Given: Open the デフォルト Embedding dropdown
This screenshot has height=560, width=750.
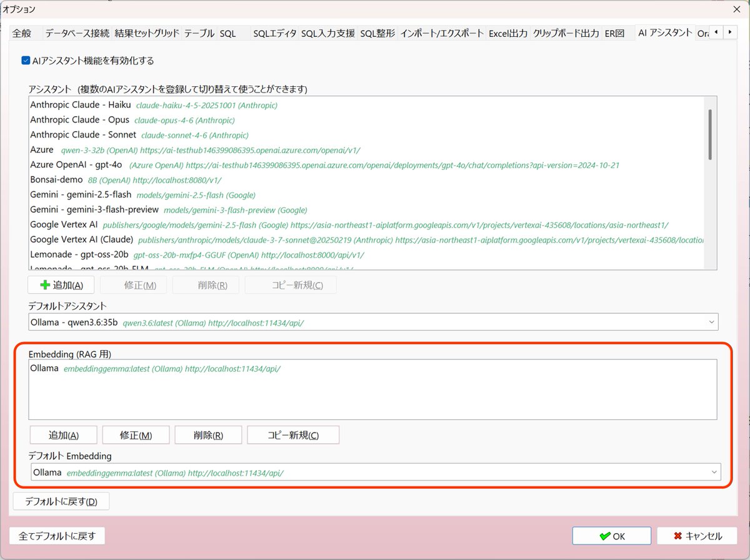Looking at the screenshot, I should pyautogui.click(x=376, y=472).
